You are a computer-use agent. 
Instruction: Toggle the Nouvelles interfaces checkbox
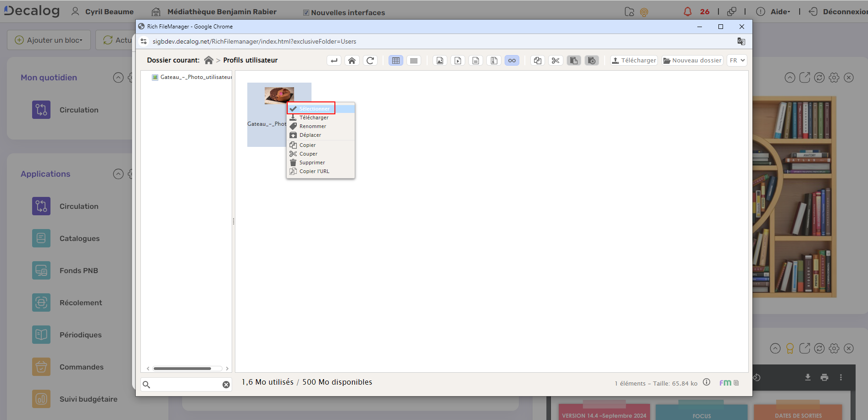click(306, 12)
